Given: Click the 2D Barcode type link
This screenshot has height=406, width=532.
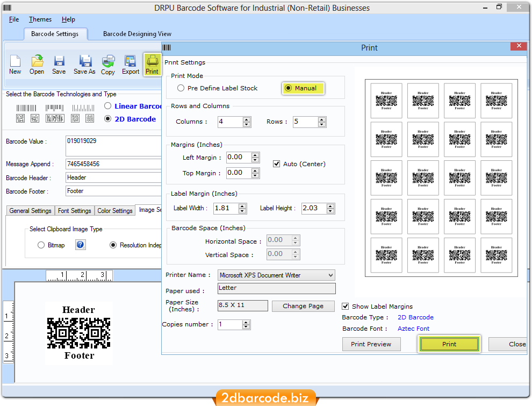Looking at the screenshot, I should point(415,317).
